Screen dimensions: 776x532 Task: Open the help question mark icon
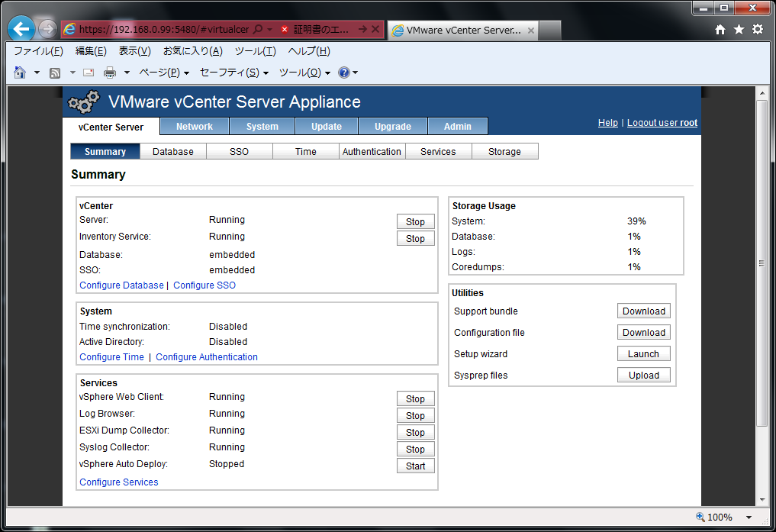pos(344,73)
